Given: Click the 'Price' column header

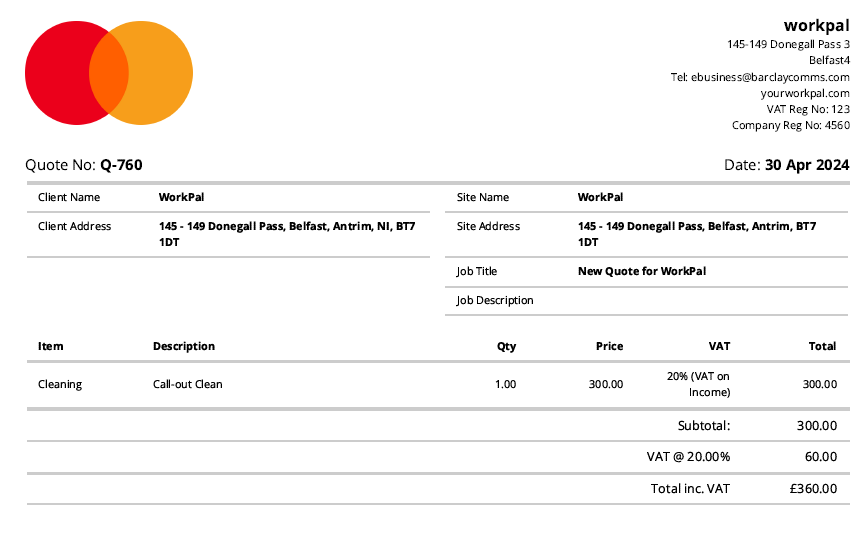Looking at the screenshot, I should (609, 346).
